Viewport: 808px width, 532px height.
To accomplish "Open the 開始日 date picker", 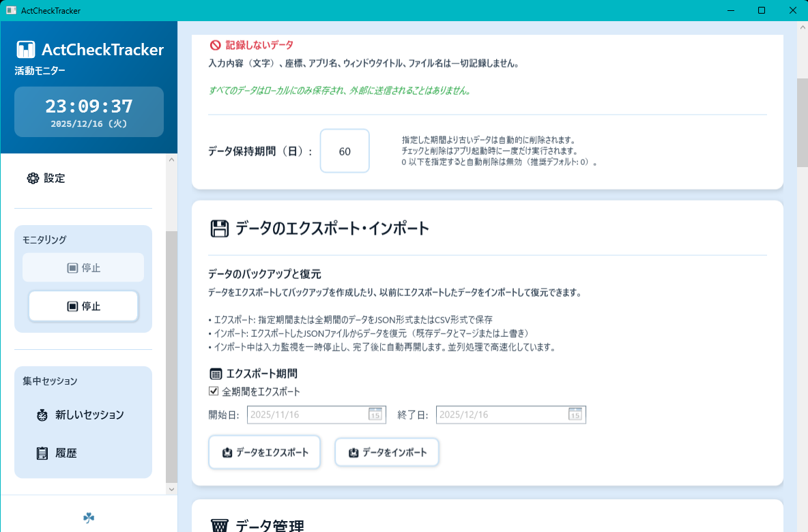I will click(374, 414).
